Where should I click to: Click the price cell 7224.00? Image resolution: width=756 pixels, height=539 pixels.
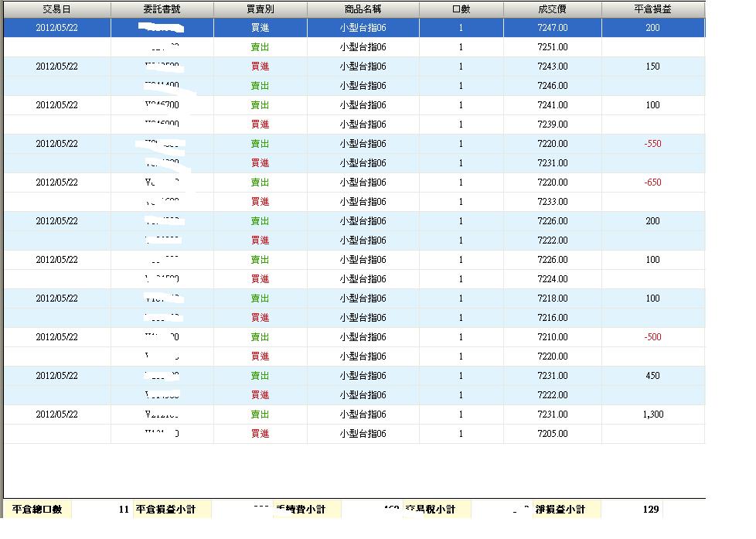tap(553, 279)
